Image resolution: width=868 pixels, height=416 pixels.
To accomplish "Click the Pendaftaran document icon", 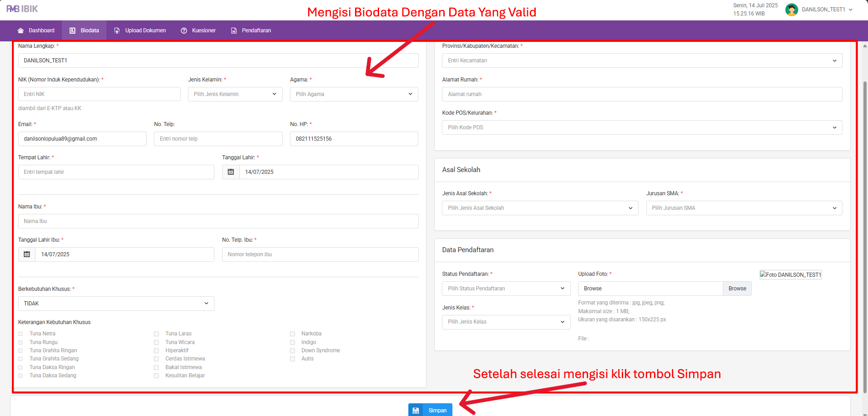I will click(234, 30).
